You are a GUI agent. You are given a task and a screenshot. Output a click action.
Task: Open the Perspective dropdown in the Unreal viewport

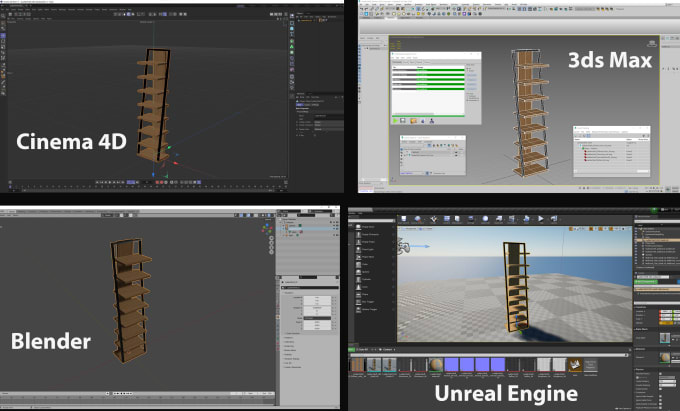pos(411,229)
